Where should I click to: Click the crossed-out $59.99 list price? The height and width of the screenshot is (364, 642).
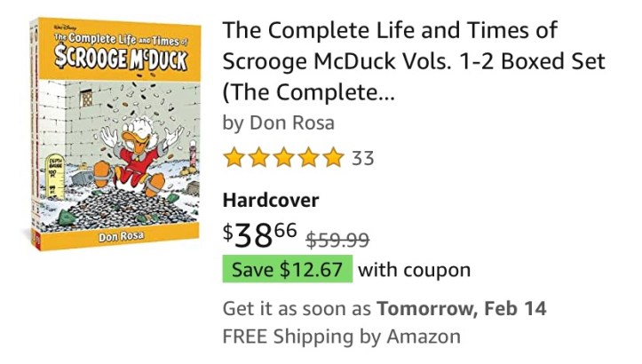pyautogui.click(x=337, y=239)
